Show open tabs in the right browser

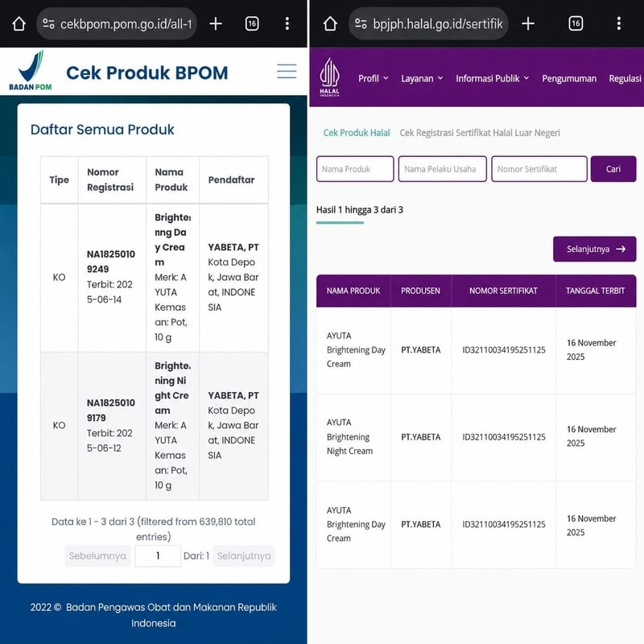coord(576,24)
